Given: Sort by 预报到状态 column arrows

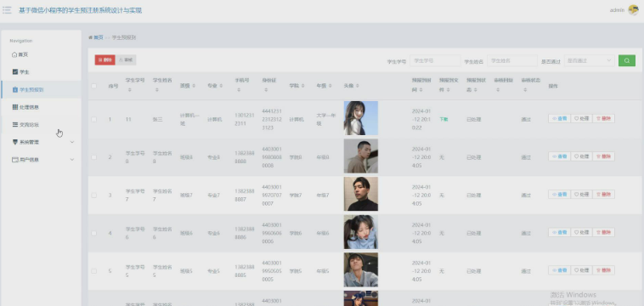Looking at the screenshot, I should pos(477,89).
